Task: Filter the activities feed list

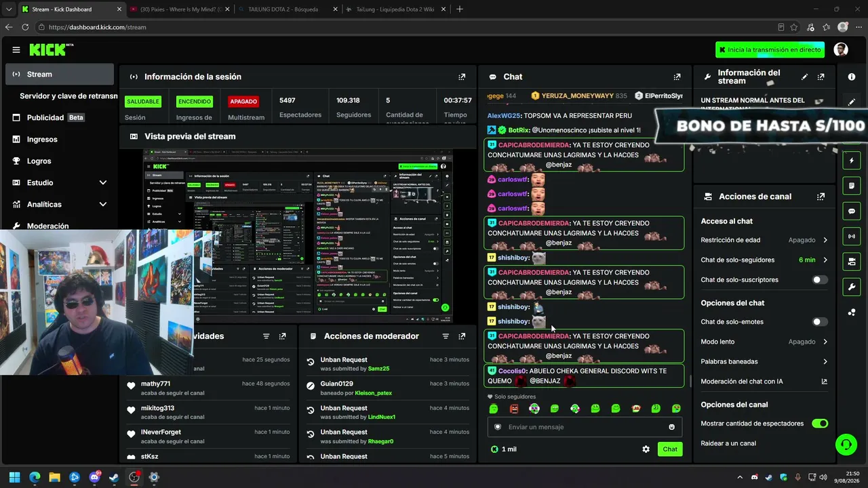Action: [266, 336]
